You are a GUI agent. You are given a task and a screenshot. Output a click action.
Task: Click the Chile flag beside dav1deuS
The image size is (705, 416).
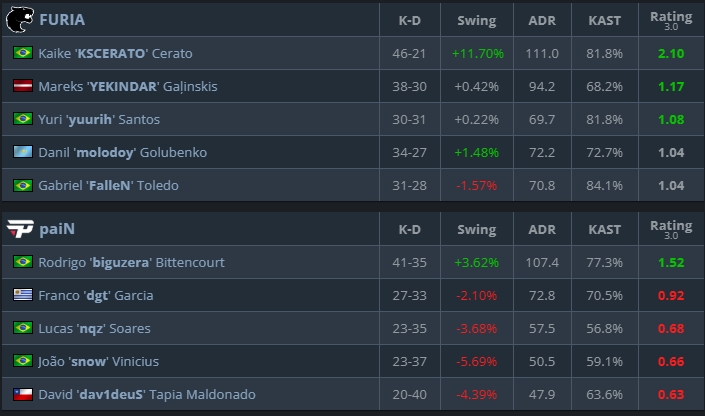(22, 394)
